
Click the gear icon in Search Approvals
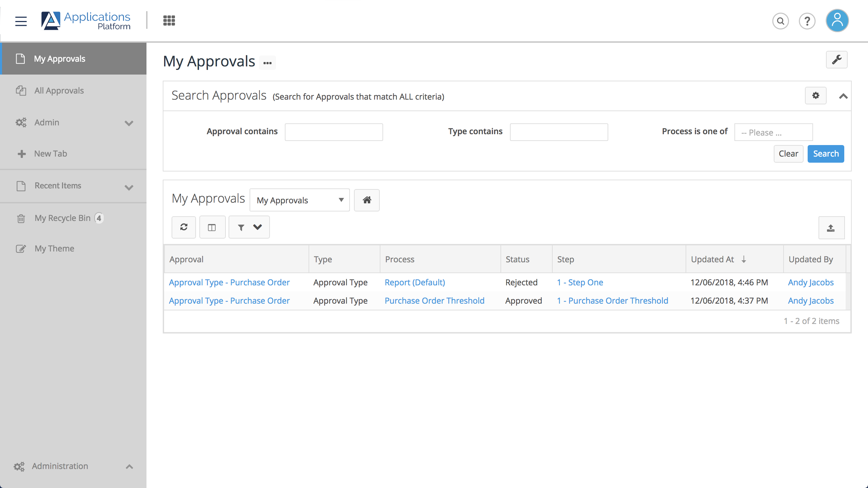tap(816, 96)
